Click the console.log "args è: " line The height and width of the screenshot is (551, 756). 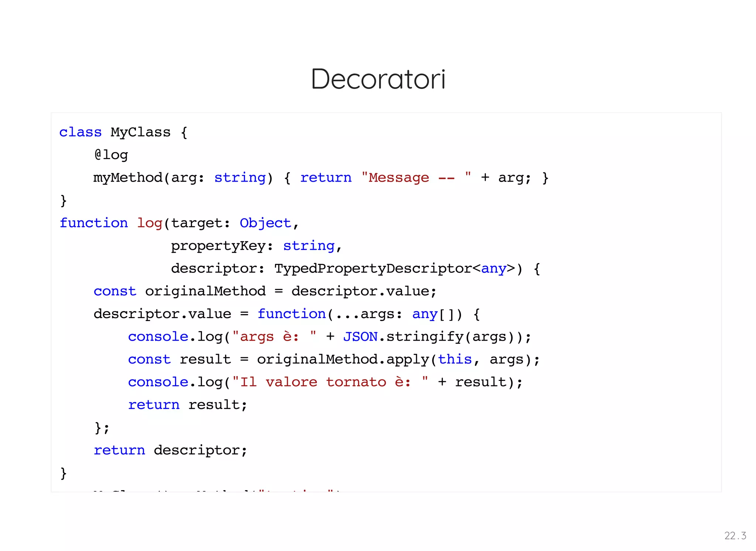coord(330,337)
